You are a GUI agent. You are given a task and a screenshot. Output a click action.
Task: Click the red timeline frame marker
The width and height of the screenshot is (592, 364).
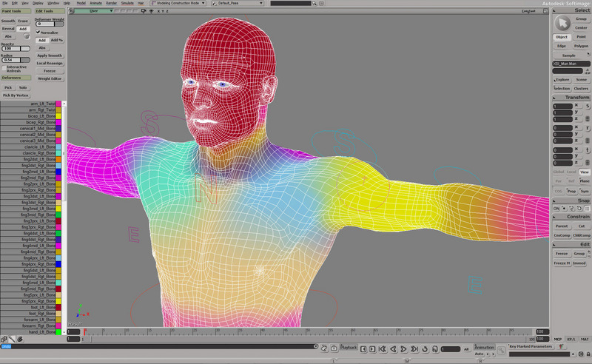(x=84, y=331)
